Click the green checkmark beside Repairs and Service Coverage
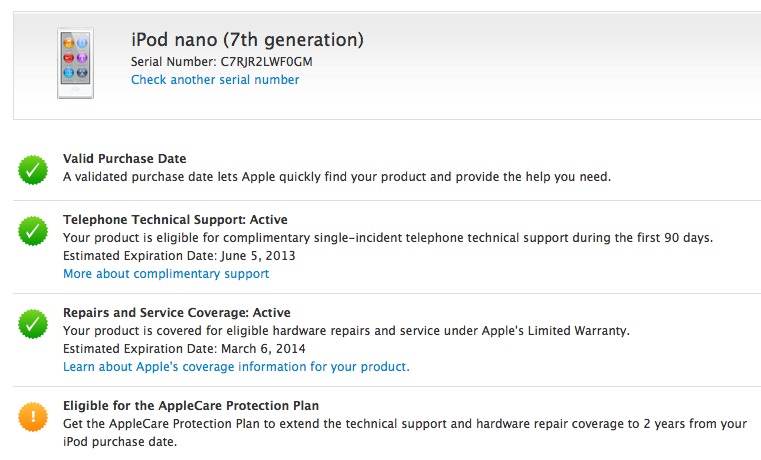 pos(33,324)
